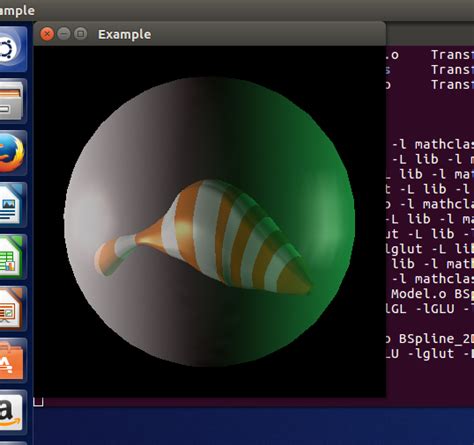Close the Example window
The width and height of the screenshot is (474, 445).
[47, 34]
